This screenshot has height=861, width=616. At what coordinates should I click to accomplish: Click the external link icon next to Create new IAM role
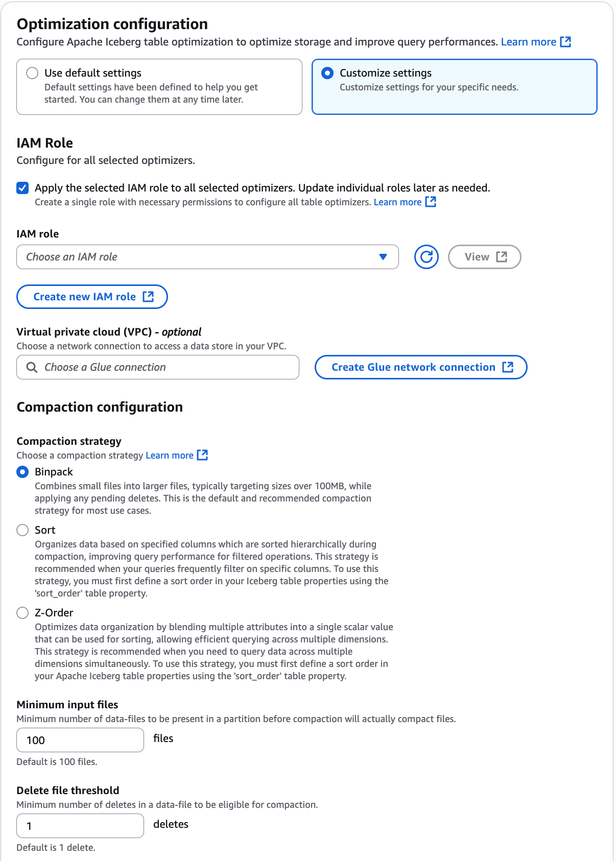[149, 296]
